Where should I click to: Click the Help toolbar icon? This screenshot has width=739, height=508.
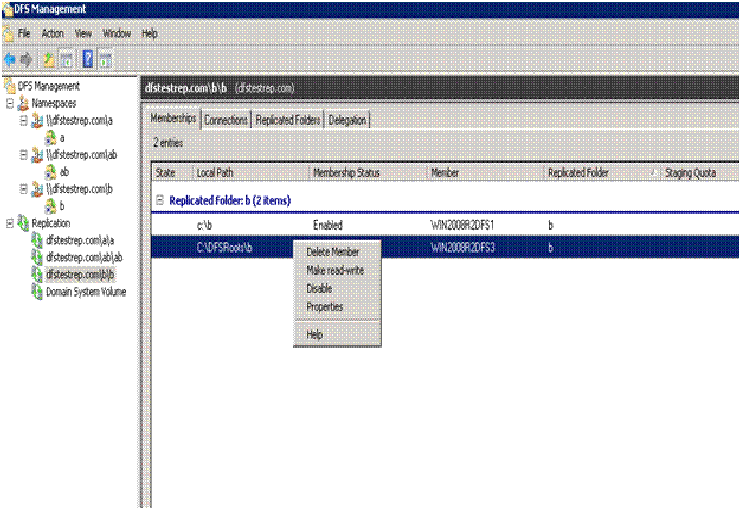(87, 59)
